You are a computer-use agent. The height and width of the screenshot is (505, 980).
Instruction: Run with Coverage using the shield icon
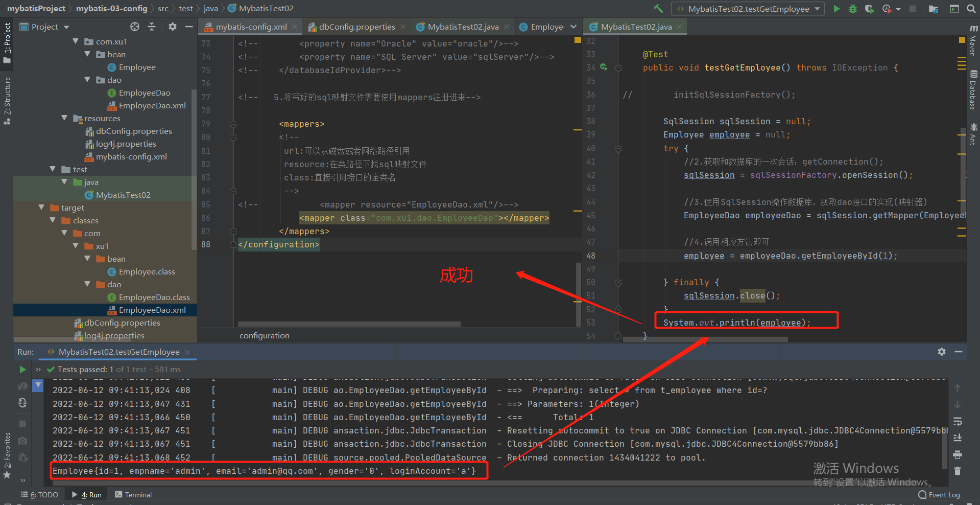[869, 9]
